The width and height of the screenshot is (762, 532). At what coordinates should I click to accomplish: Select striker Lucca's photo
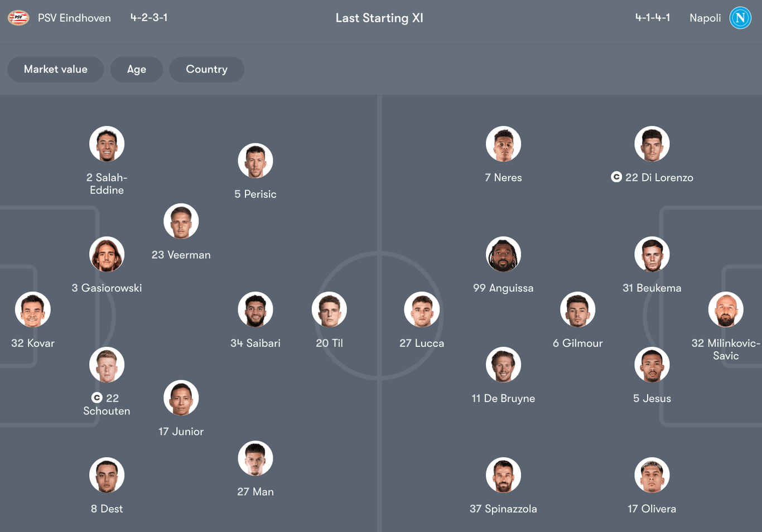pyautogui.click(x=422, y=310)
